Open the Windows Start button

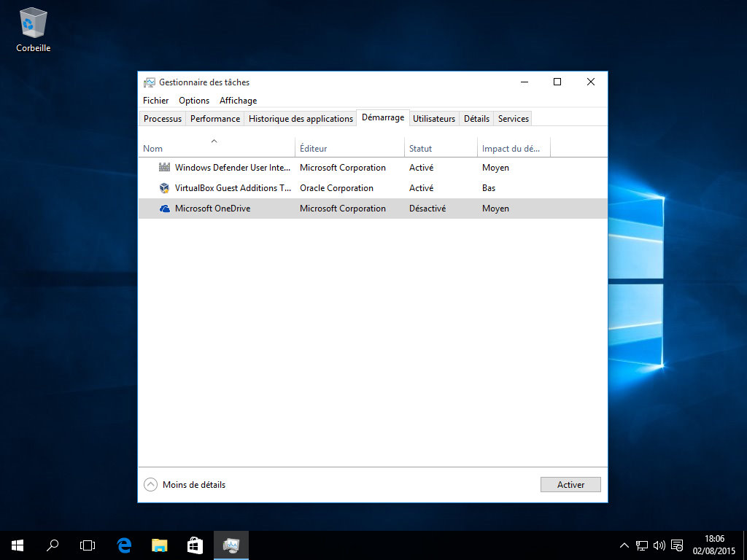point(18,545)
